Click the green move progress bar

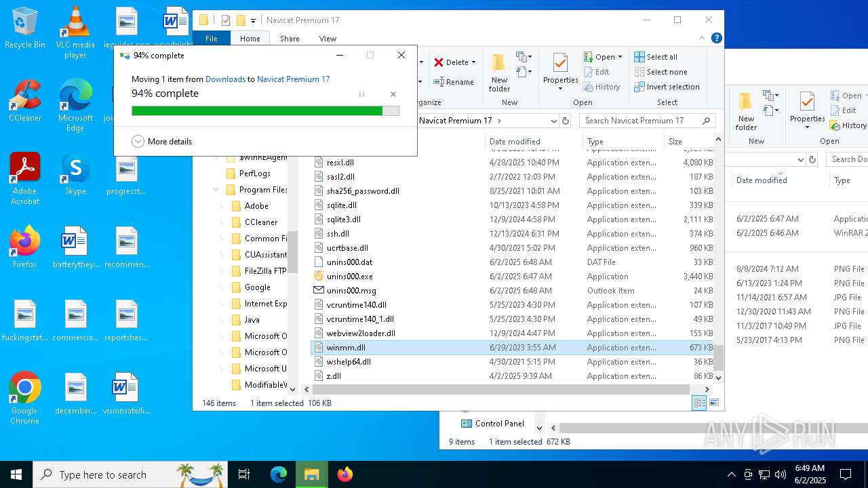pyautogui.click(x=265, y=110)
